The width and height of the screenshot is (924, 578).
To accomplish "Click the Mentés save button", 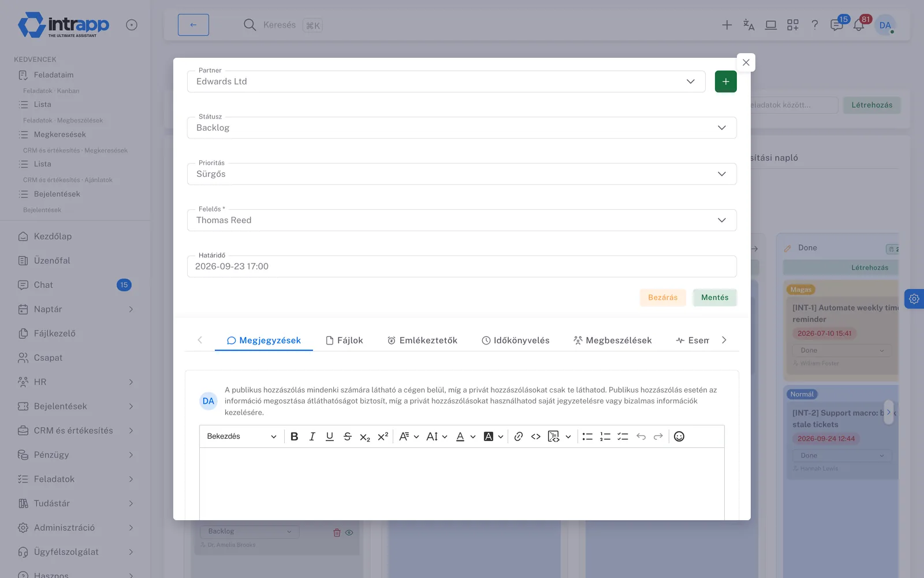I will click(x=715, y=298).
